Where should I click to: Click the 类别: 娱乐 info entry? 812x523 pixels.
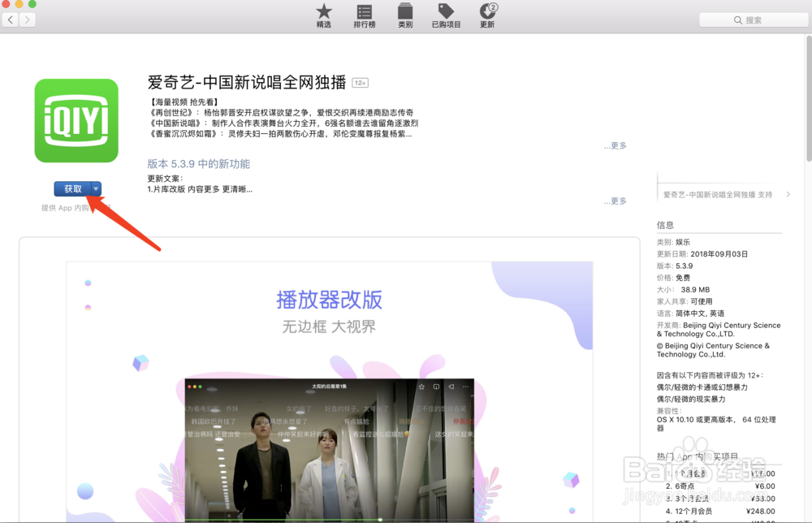tap(673, 242)
